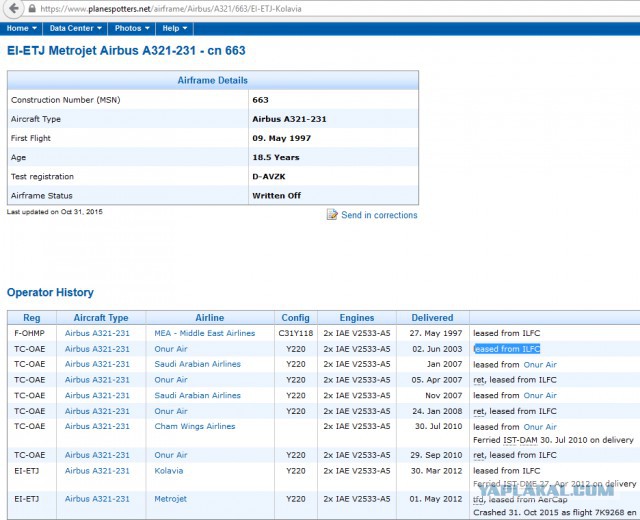Viewport: 640px width, 520px height.
Task: Click the 'C31Y118' config cell
Action: (x=296, y=333)
